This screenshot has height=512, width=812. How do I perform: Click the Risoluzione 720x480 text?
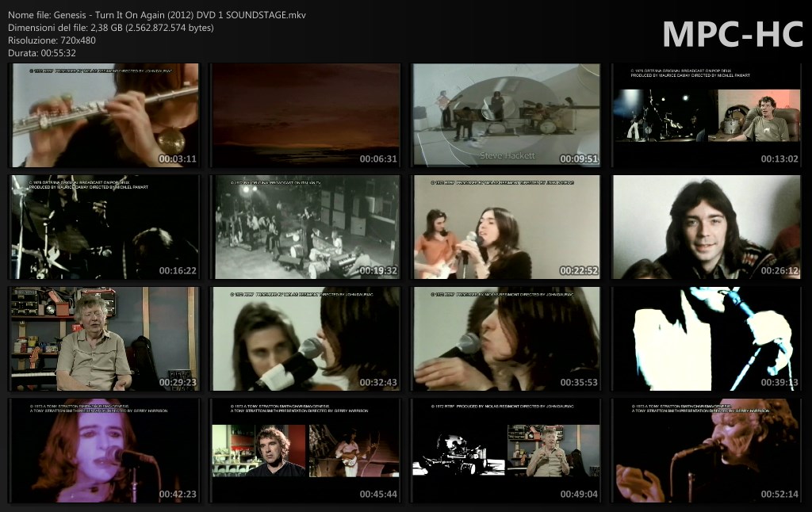click(52, 40)
